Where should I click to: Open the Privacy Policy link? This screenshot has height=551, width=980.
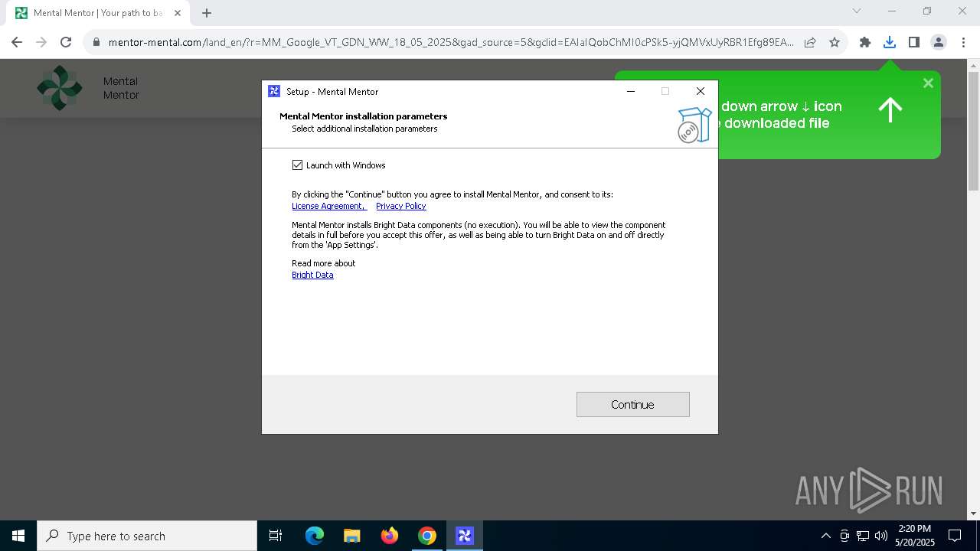pos(401,206)
